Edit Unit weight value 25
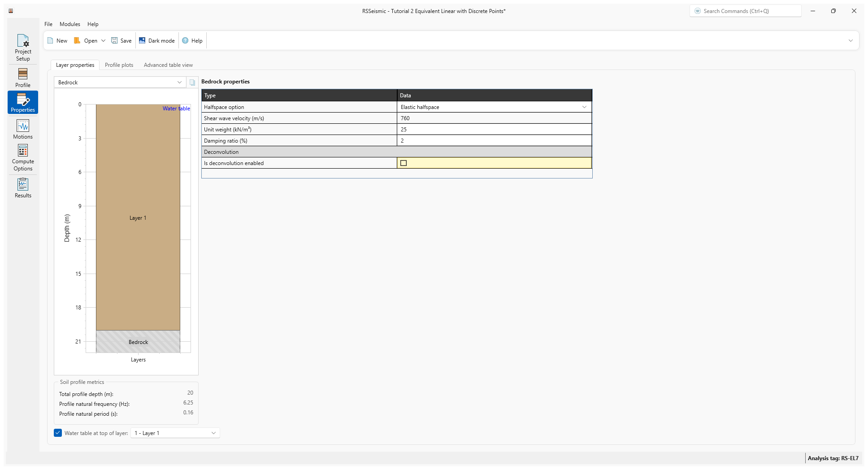Screen dimensions: 868x470 point(494,130)
